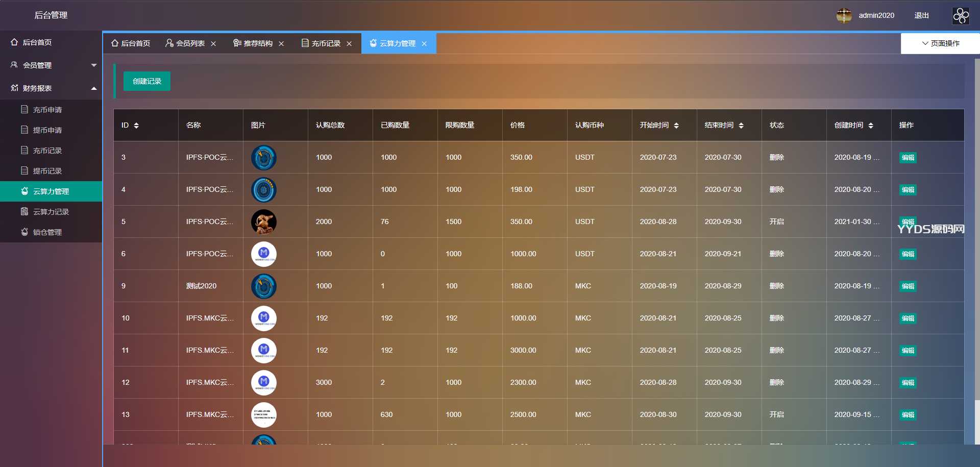Click the 退出 logout link

click(921, 16)
